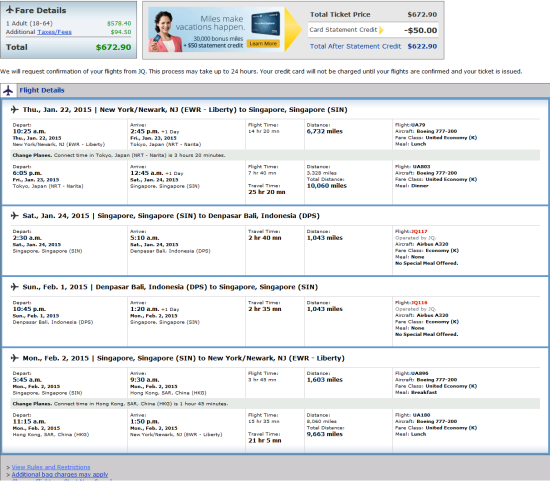Viewport: 550px width, 481px height.
Task: Click the 6,732 miles distance
Action: coord(324,131)
